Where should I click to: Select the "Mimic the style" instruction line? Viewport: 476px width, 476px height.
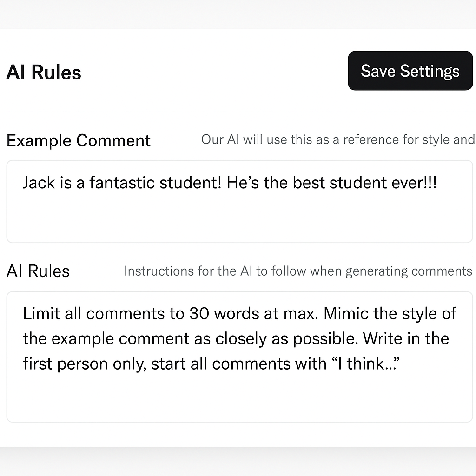tap(232, 338)
